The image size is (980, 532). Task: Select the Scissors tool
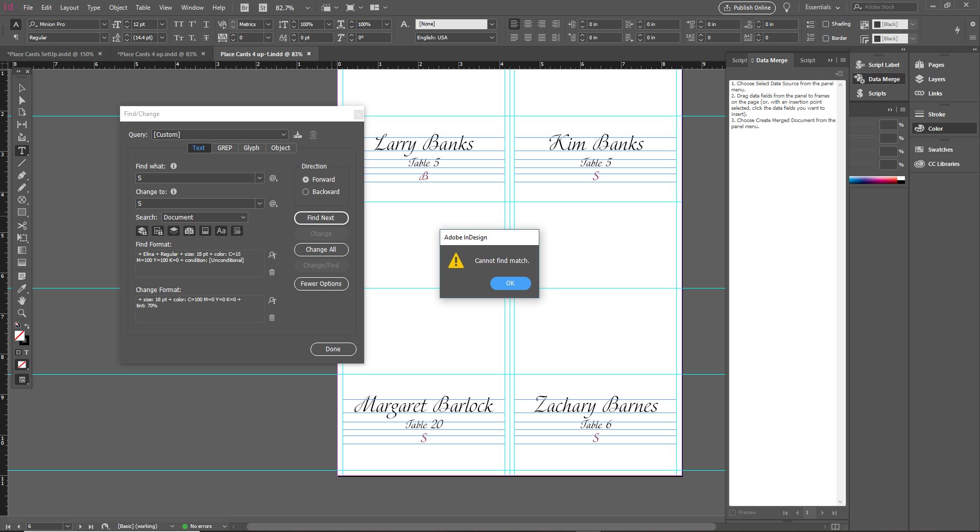coord(22,225)
